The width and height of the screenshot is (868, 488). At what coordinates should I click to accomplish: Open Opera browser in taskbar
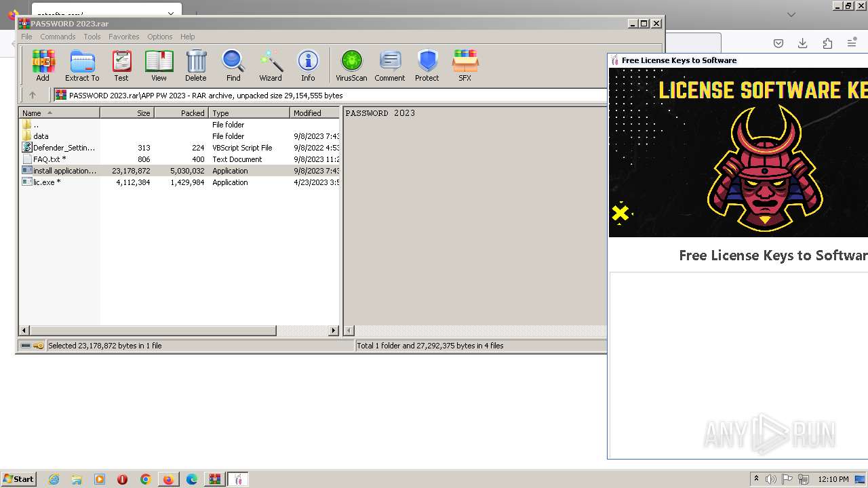(123, 479)
